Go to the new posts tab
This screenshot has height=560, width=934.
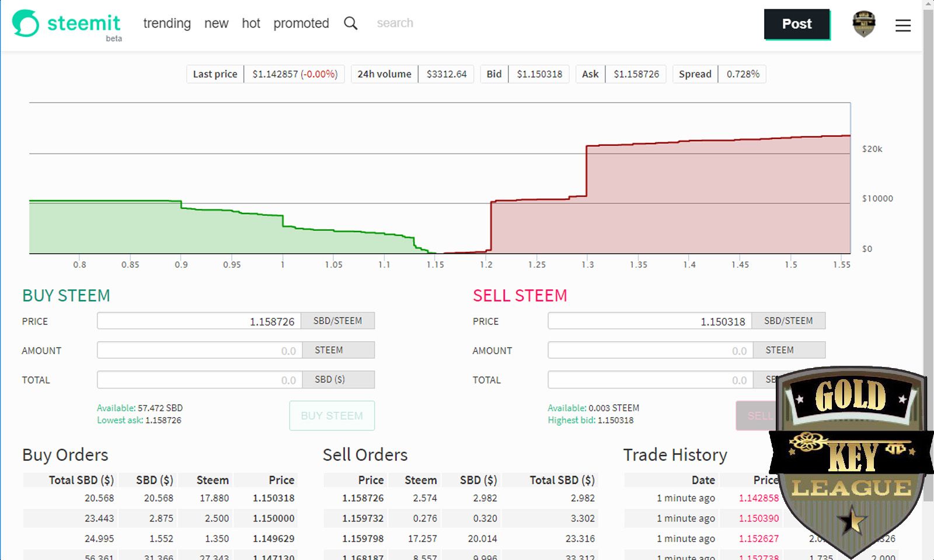point(216,23)
